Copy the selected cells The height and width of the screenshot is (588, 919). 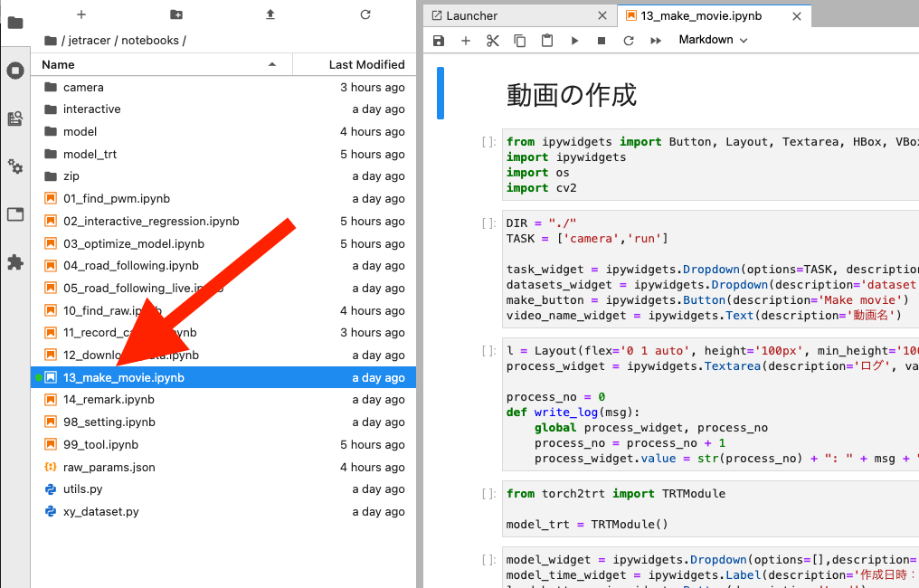520,41
